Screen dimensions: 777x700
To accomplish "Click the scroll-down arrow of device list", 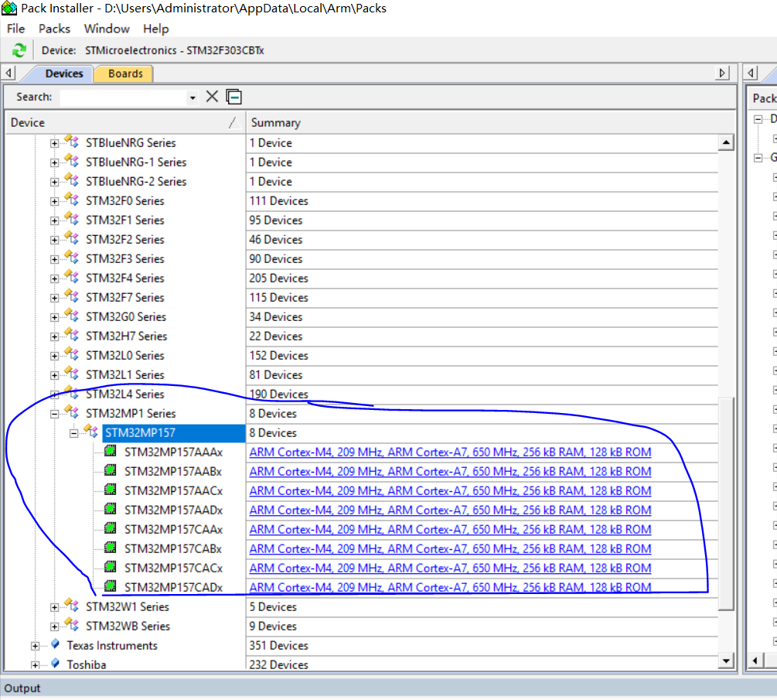I will [x=726, y=661].
